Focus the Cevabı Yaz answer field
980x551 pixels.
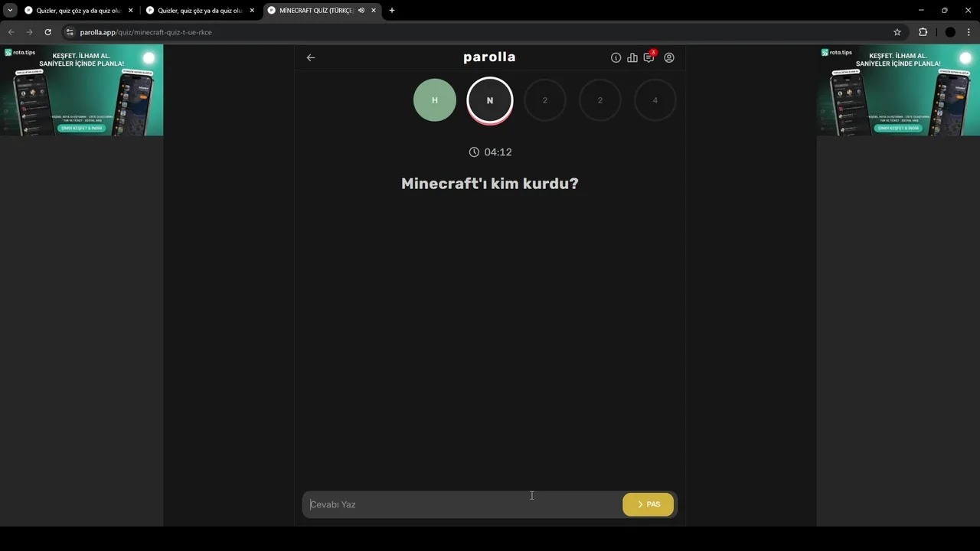coord(462,504)
